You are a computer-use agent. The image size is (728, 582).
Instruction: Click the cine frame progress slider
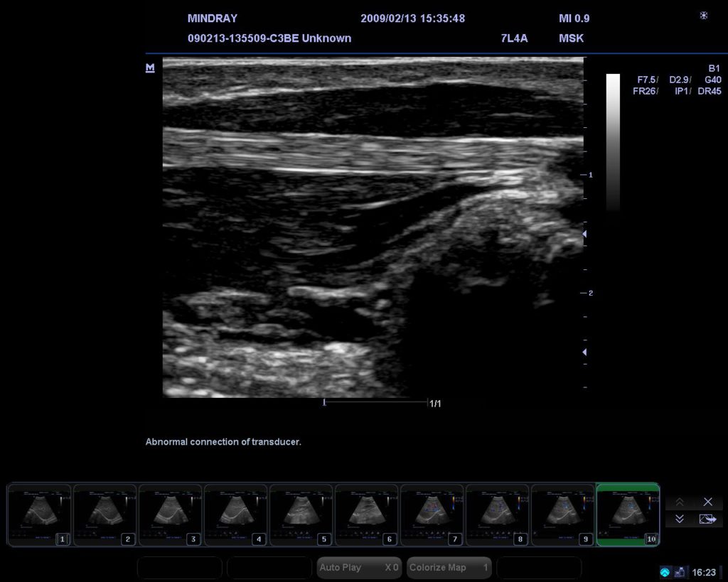click(x=375, y=402)
